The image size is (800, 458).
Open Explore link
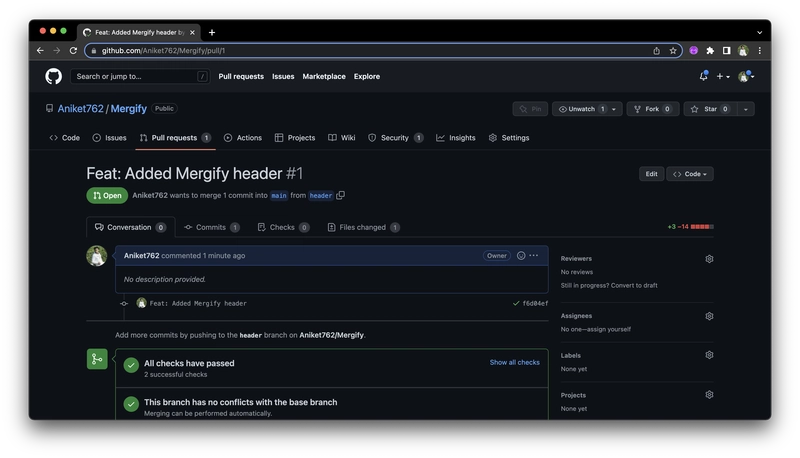[367, 77]
